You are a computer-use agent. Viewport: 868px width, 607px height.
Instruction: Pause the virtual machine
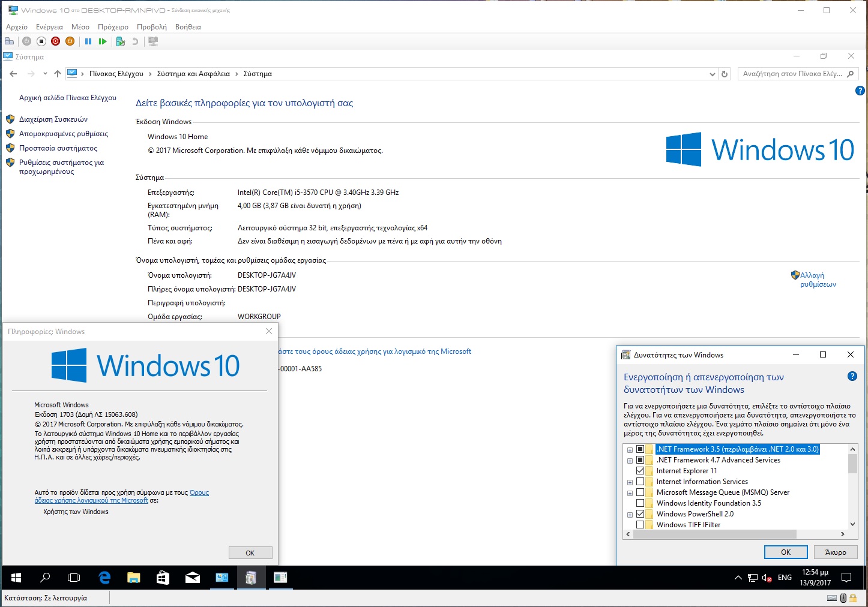click(x=88, y=41)
